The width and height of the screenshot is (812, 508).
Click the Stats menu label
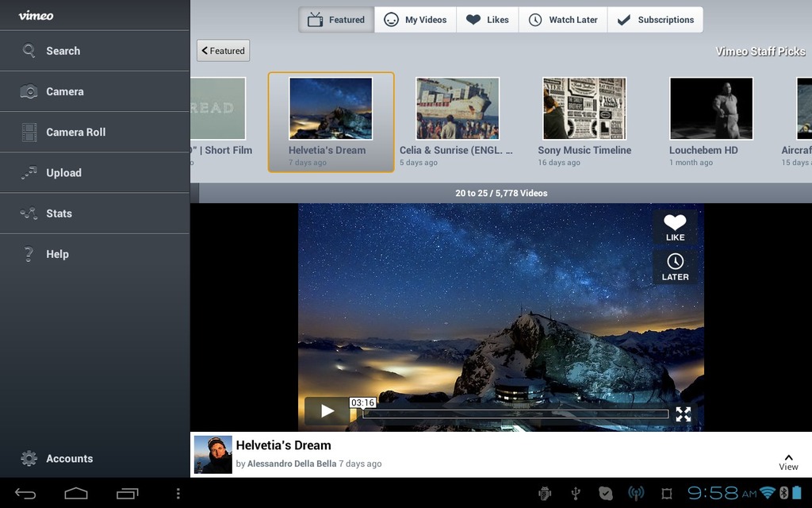[x=59, y=213]
